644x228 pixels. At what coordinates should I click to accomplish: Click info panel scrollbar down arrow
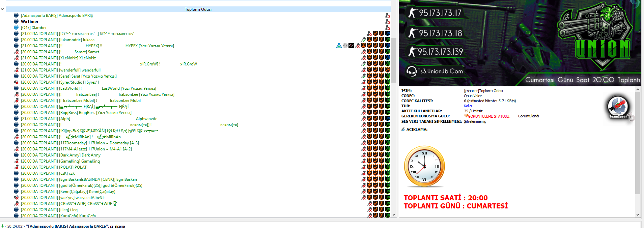pyautogui.click(x=638, y=215)
